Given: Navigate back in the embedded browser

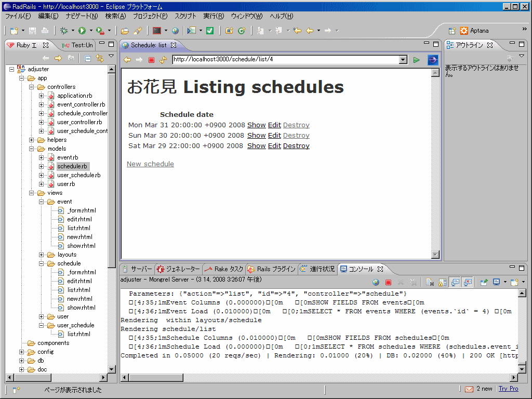Looking at the screenshot, I should click(x=127, y=59).
